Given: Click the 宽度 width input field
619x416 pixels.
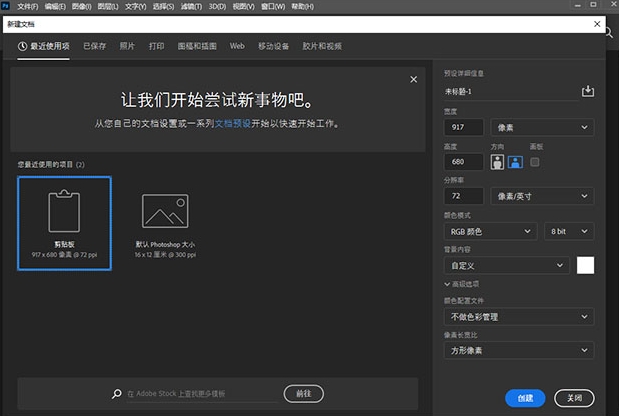Looking at the screenshot, I should [465, 128].
